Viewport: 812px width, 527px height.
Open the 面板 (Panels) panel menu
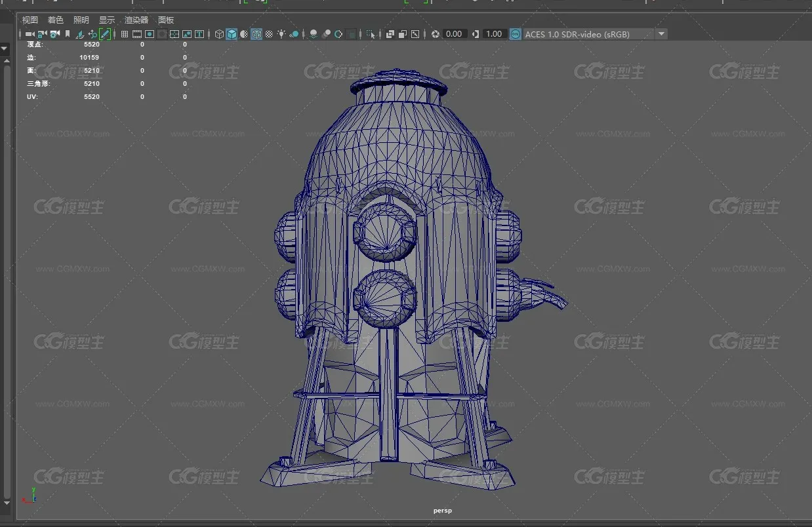click(x=166, y=20)
